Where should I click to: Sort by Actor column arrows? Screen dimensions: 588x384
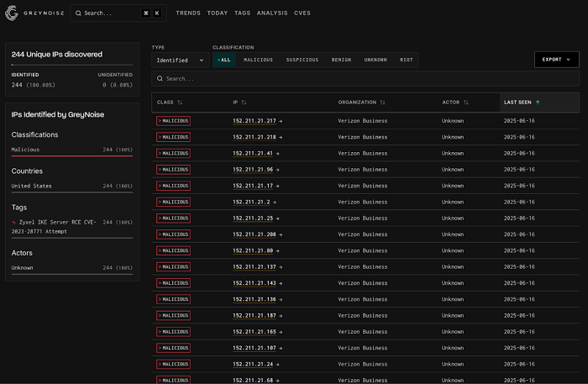[x=465, y=103]
